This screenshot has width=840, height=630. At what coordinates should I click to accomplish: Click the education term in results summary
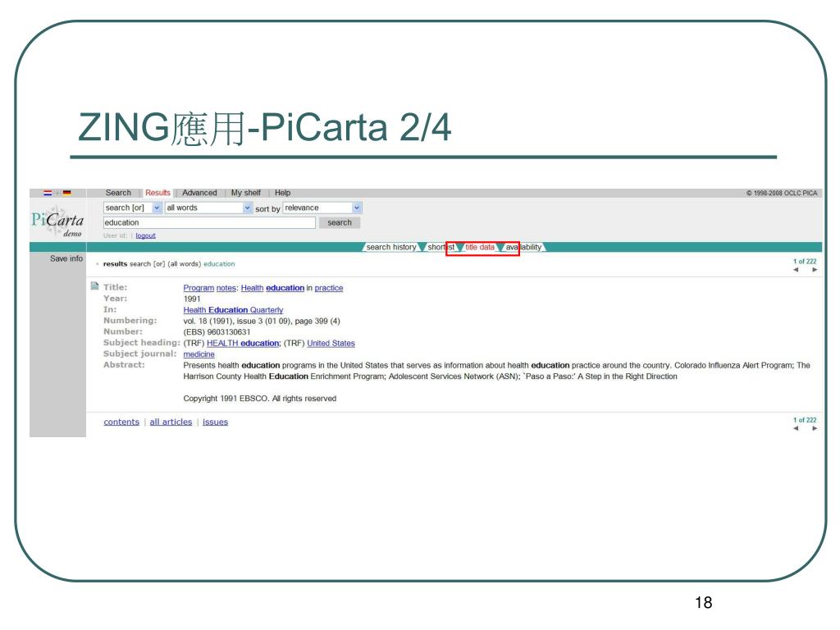[219, 264]
